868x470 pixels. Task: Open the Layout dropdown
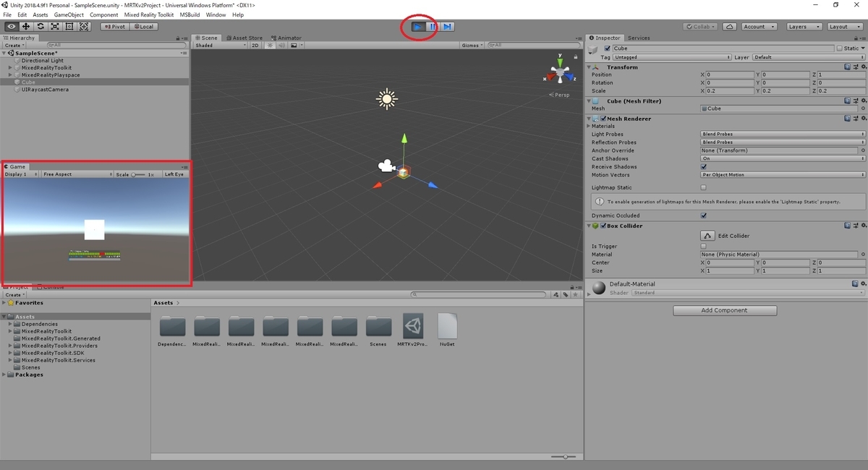[x=844, y=27]
